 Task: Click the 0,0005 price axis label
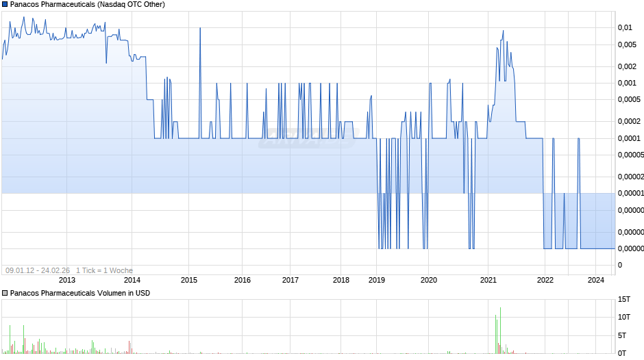point(629,99)
